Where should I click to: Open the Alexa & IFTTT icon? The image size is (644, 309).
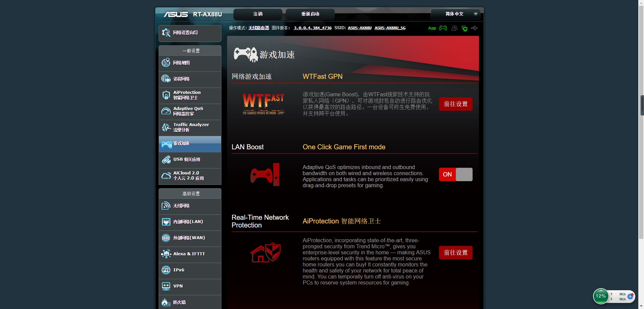166,254
